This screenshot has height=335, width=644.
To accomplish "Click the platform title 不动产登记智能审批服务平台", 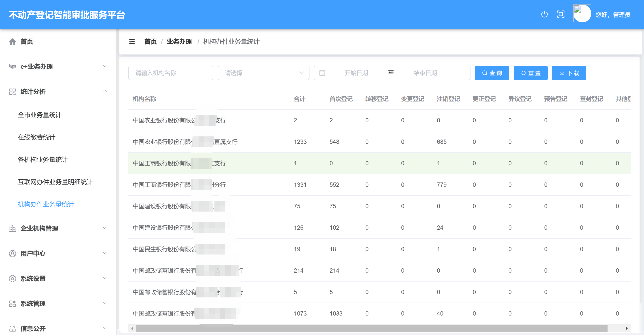I will click(x=67, y=15).
